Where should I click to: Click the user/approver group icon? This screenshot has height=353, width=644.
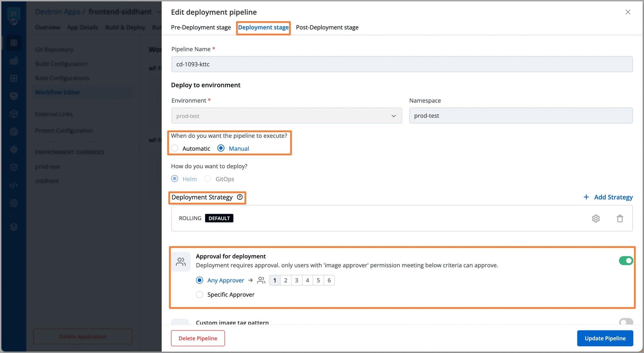coord(261,280)
